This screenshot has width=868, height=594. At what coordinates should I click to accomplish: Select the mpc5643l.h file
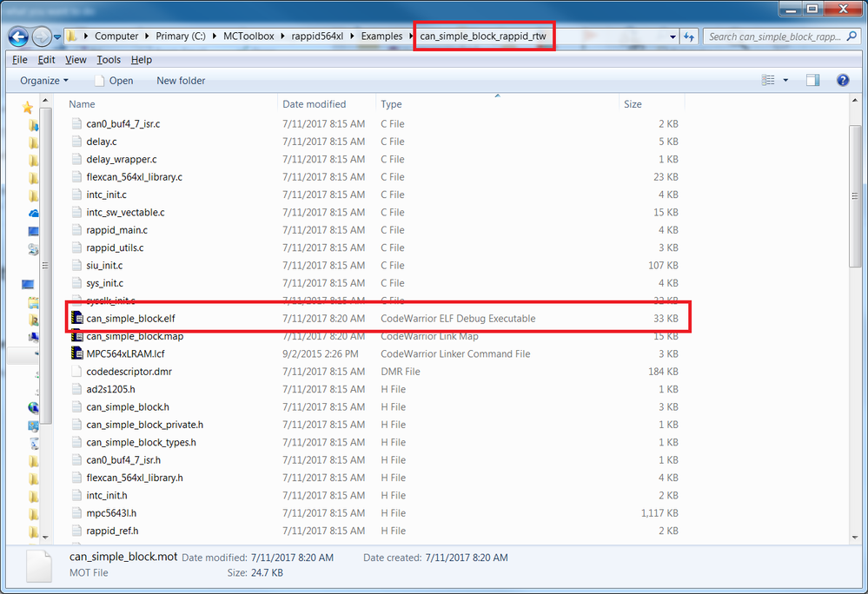tap(111, 513)
